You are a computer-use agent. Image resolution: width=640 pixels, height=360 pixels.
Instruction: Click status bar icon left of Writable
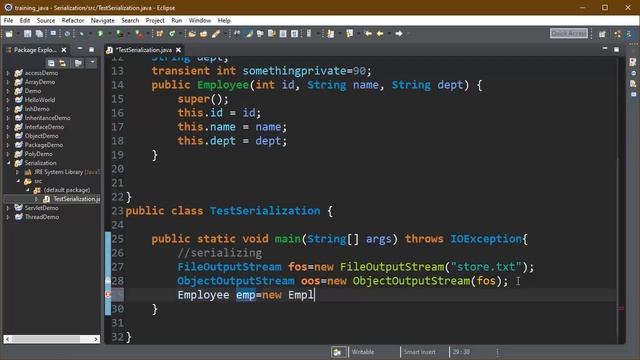(338, 352)
